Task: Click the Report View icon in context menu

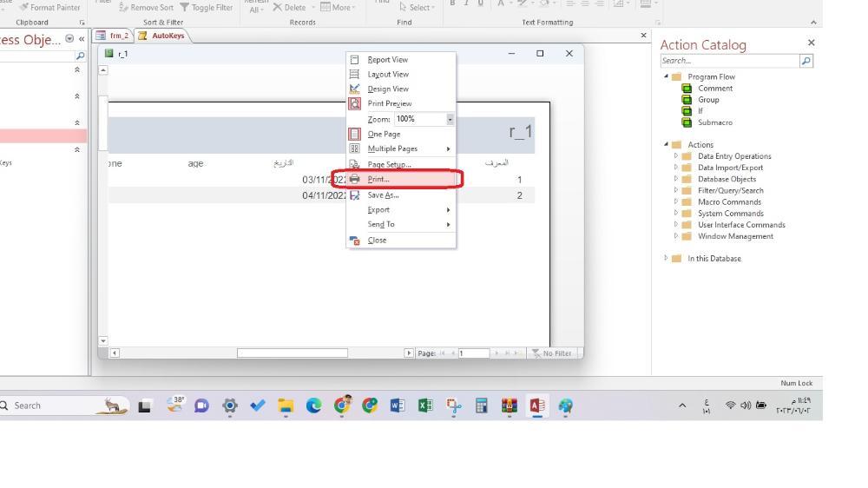Action: 355,60
